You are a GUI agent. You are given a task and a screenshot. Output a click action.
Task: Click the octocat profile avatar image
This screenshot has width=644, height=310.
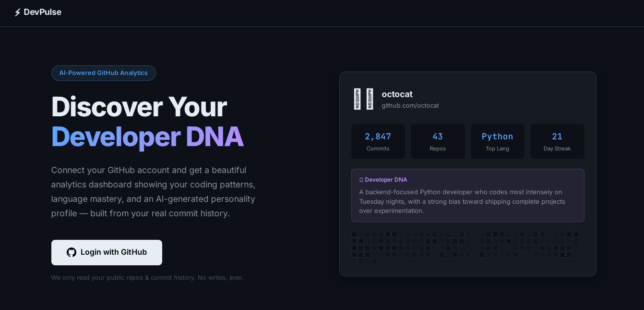click(363, 99)
